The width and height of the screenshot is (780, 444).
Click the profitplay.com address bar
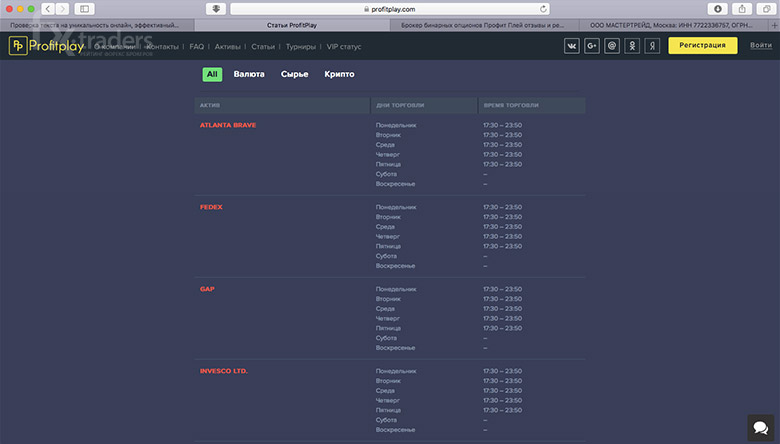(x=390, y=9)
